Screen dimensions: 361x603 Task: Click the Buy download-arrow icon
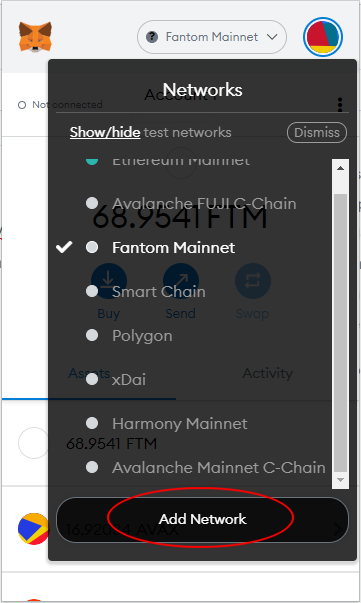109,281
